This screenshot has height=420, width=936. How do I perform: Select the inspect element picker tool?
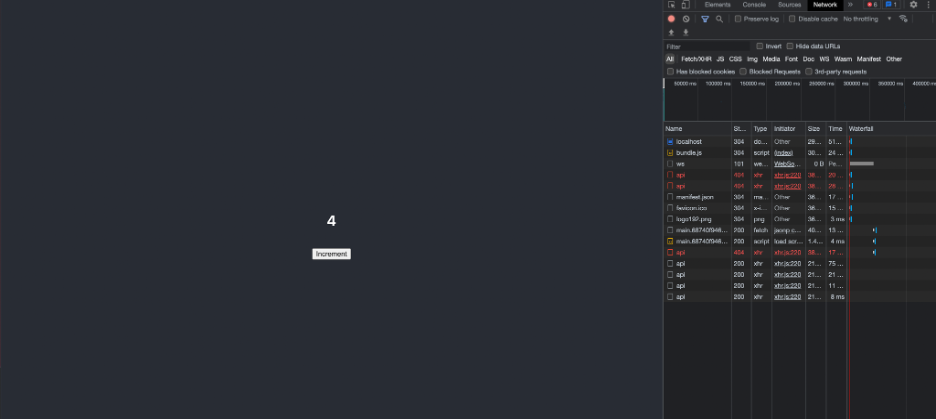672,5
